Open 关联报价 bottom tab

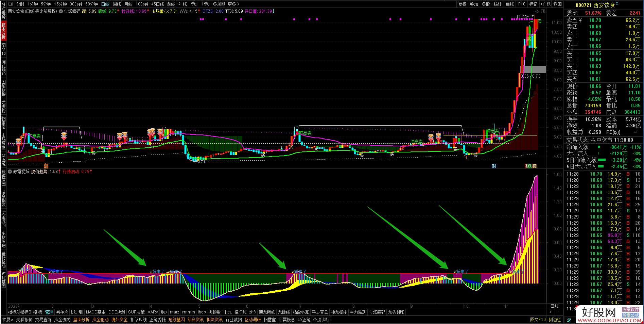(x=24, y=320)
